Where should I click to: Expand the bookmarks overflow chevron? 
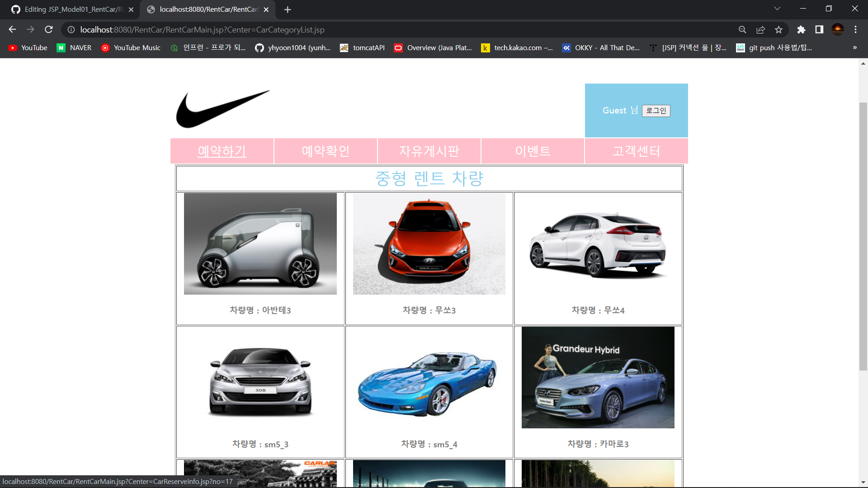coord(854,47)
